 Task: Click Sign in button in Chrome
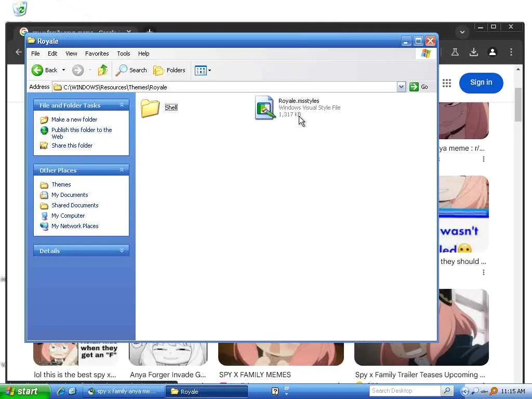click(x=481, y=83)
